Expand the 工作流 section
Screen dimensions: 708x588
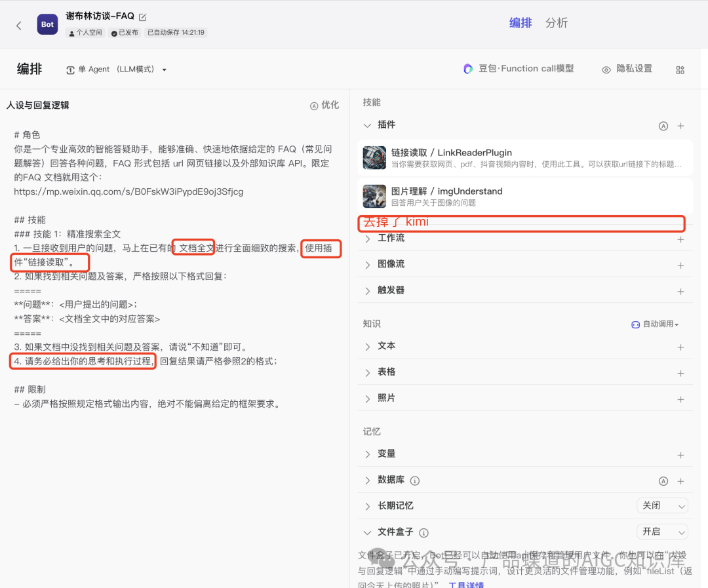click(x=368, y=239)
